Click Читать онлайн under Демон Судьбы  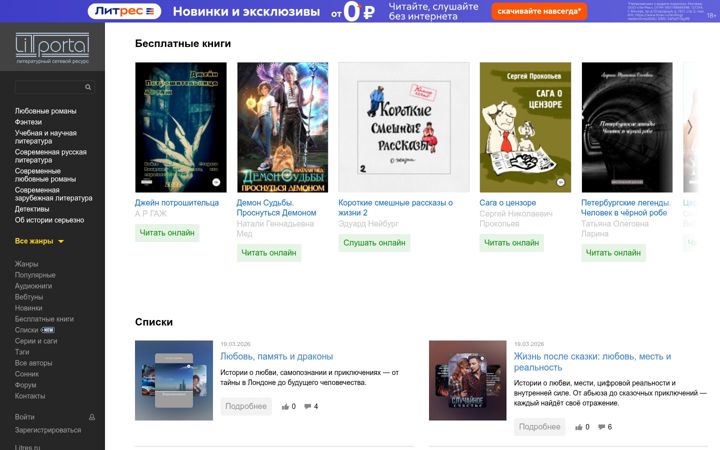[269, 253]
